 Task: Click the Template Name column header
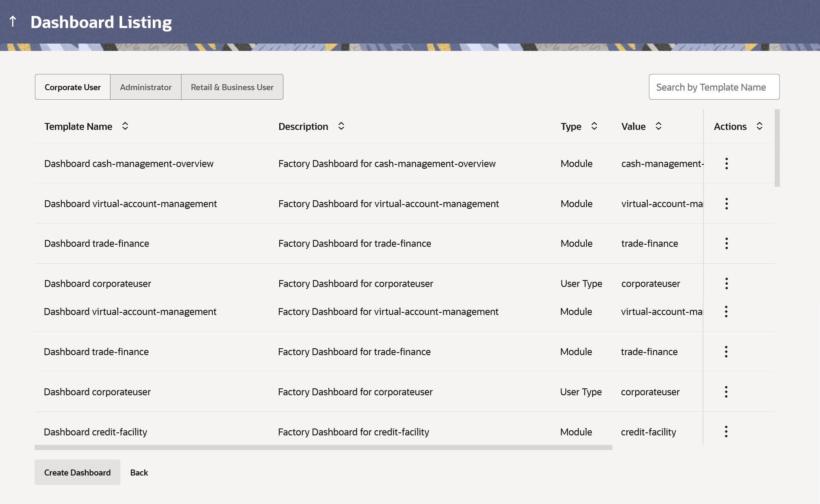(78, 126)
